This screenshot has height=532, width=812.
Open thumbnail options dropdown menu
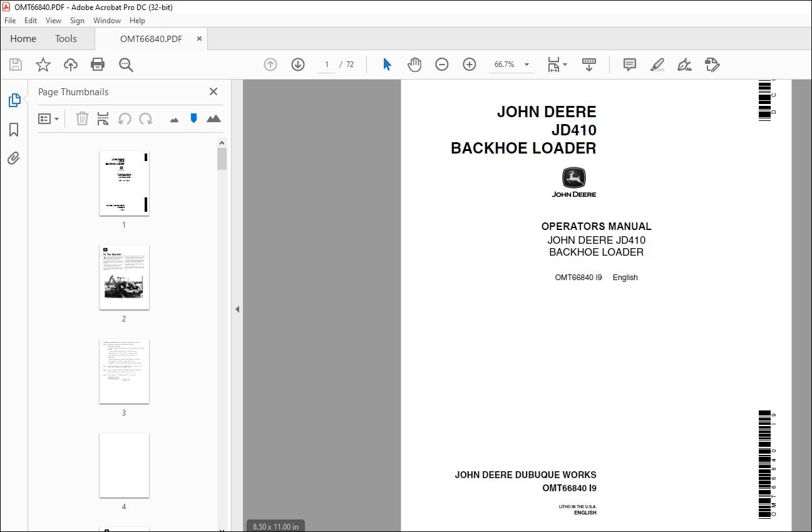[48, 118]
